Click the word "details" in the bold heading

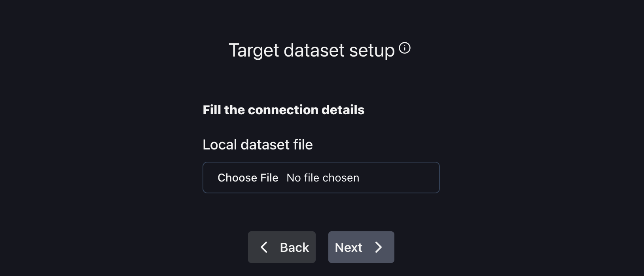[343, 110]
